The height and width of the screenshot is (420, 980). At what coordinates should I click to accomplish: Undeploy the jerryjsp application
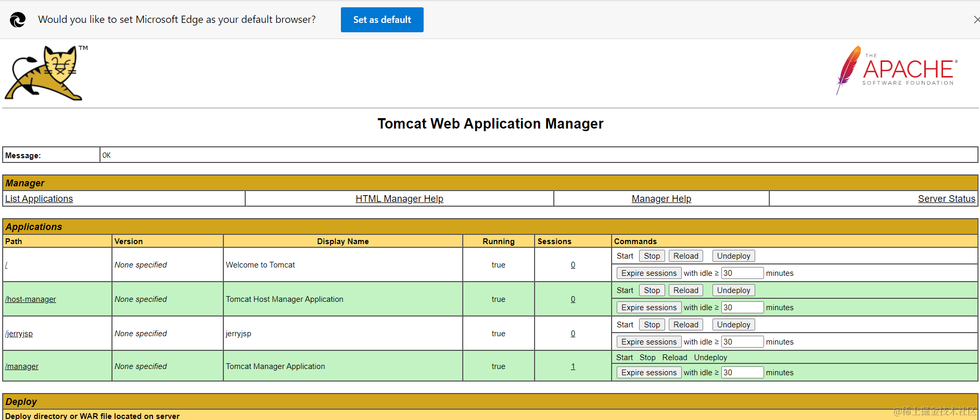point(733,325)
